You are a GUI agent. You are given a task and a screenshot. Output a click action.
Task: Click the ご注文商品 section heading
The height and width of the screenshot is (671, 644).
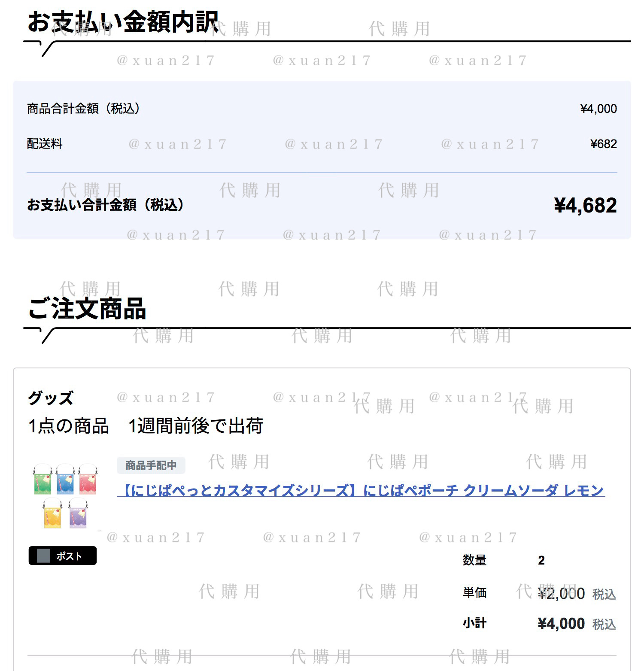pyautogui.click(x=87, y=309)
